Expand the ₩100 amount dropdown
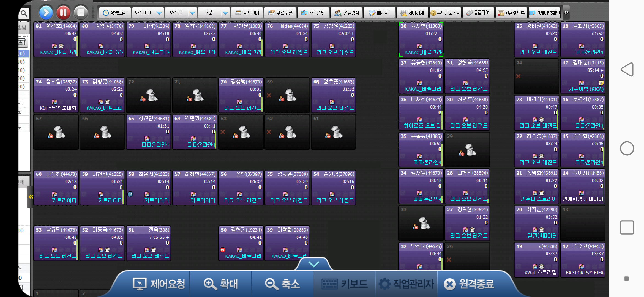Viewport: 644px width, 297px height. point(192,13)
